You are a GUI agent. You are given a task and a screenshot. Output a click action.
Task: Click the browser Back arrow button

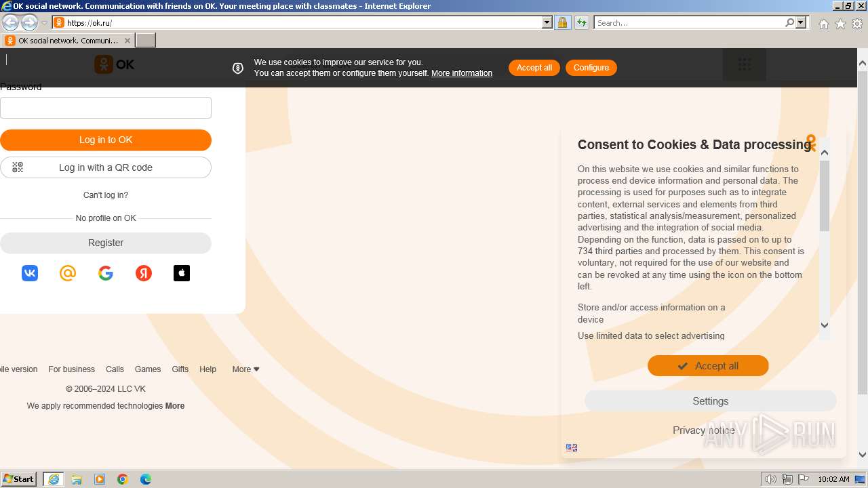tap(11, 23)
